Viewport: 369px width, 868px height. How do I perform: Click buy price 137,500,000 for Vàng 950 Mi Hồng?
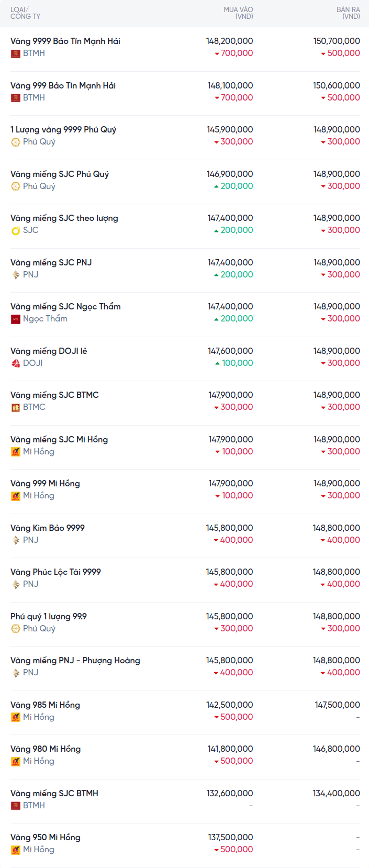230,838
